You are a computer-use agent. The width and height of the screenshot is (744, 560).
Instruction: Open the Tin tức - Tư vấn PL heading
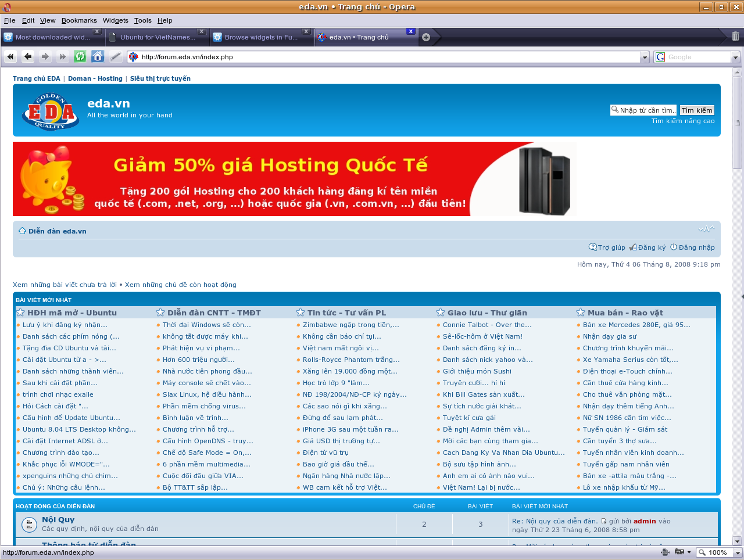point(346,313)
